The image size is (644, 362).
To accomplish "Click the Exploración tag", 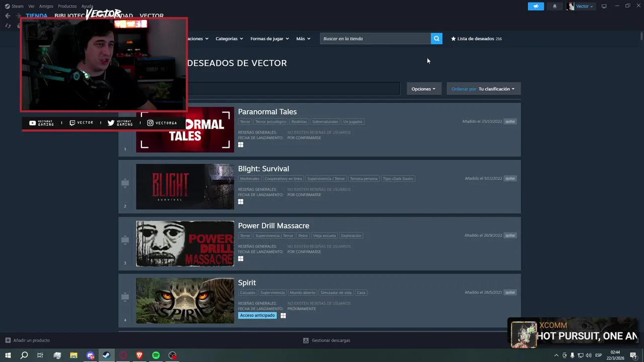I will [x=351, y=235].
